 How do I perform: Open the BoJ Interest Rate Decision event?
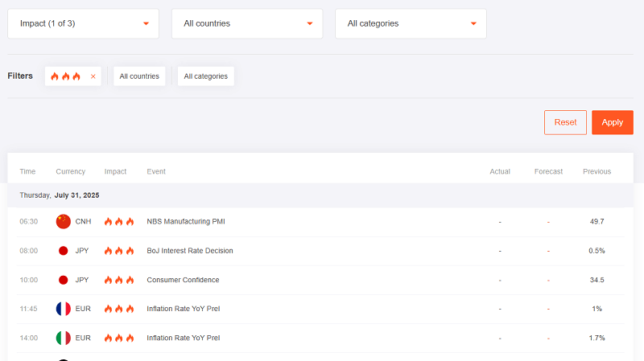[190, 251]
